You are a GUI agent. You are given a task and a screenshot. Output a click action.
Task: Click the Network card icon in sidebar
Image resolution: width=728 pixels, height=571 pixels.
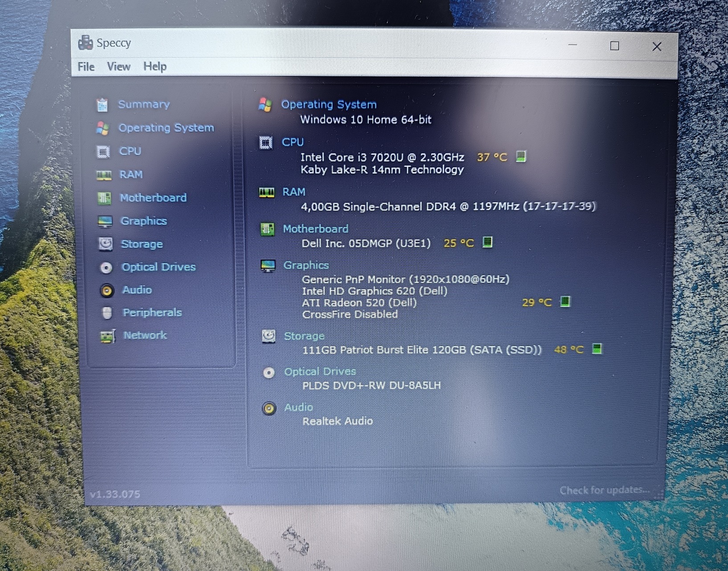click(x=108, y=336)
